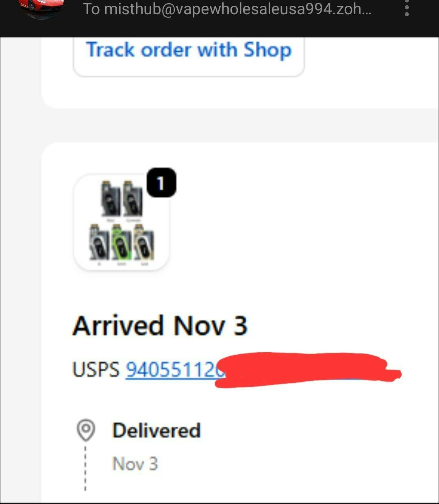The width and height of the screenshot is (439, 504).
Task: Click the Delivered status label
Action: [156, 430]
